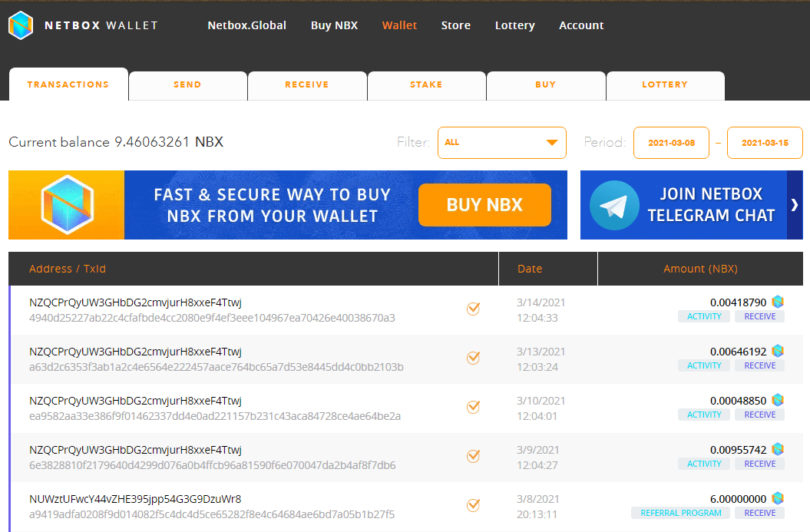Switch to the Transactions tab
The height and width of the screenshot is (532, 810).
pyautogui.click(x=68, y=84)
